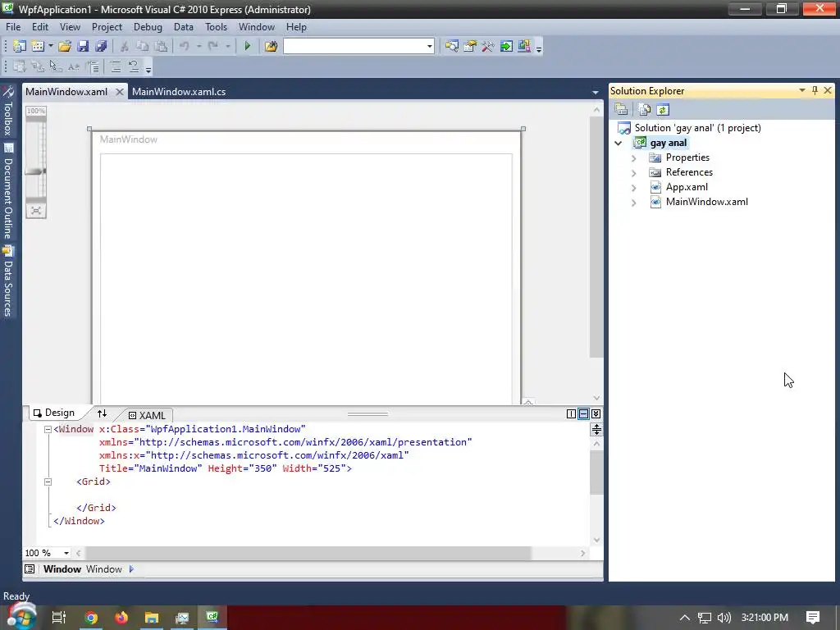Screen dimensions: 840x630
Task: Expand the Properties node
Action: coord(634,158)
